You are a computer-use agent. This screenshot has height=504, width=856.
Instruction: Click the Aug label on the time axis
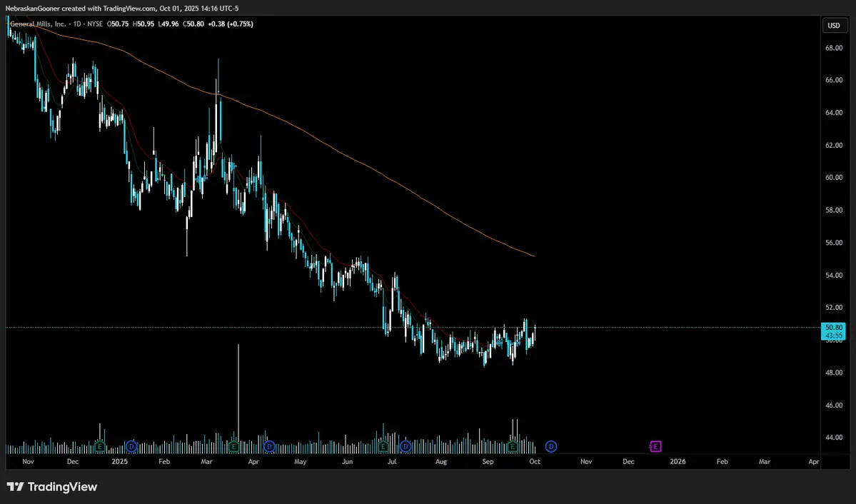click(441, 462)
